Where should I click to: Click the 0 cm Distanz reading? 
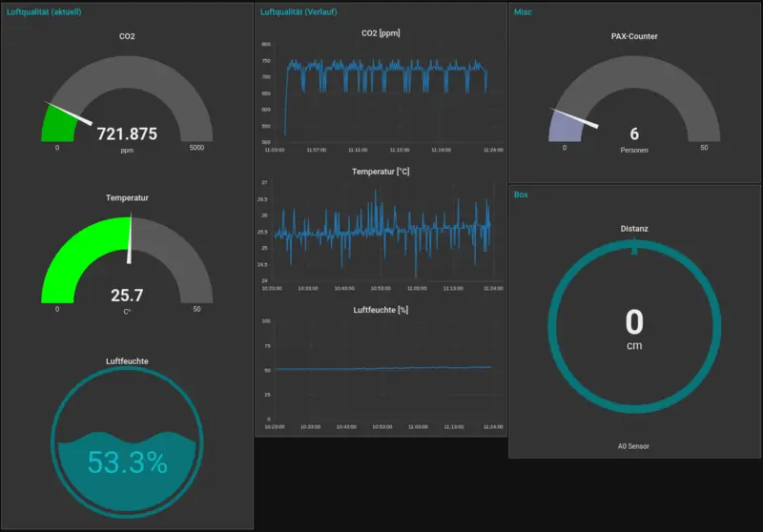[x=634, y=321]
